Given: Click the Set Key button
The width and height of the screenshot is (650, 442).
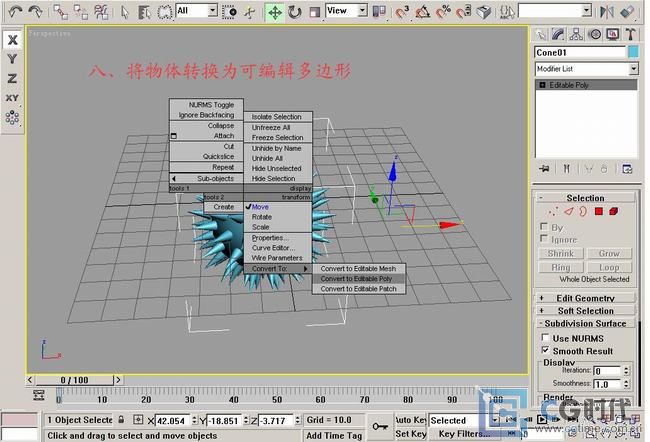Looking at the screenshot, I should (x=410, y=434).
